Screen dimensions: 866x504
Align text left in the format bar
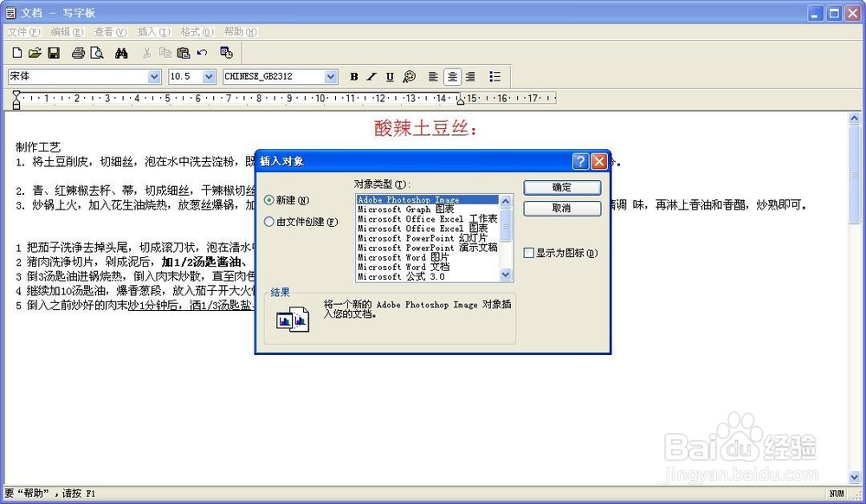click(434, 77)
